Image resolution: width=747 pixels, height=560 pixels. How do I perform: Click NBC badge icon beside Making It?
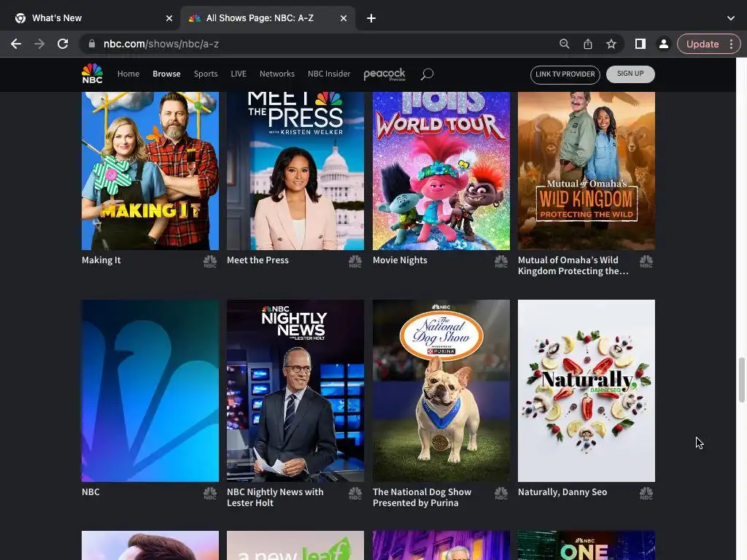coord(210,261)
